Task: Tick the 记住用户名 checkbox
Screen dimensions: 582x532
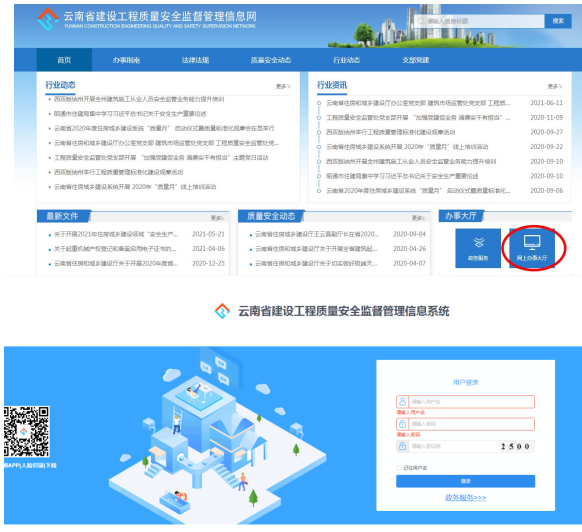Action: (399, 468)
